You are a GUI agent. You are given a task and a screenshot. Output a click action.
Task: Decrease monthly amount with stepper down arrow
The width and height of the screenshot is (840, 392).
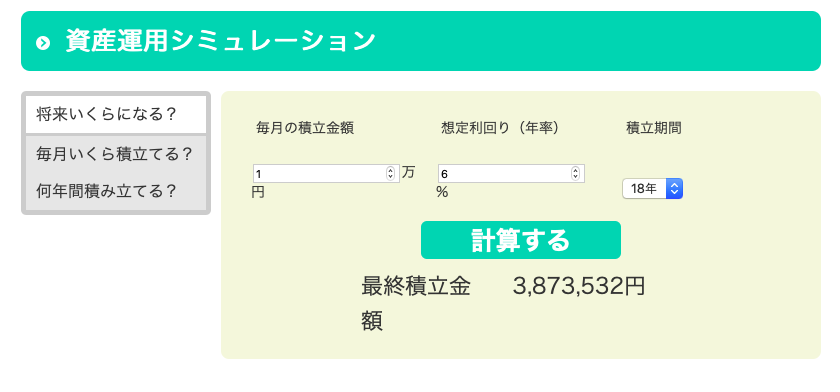391,177
